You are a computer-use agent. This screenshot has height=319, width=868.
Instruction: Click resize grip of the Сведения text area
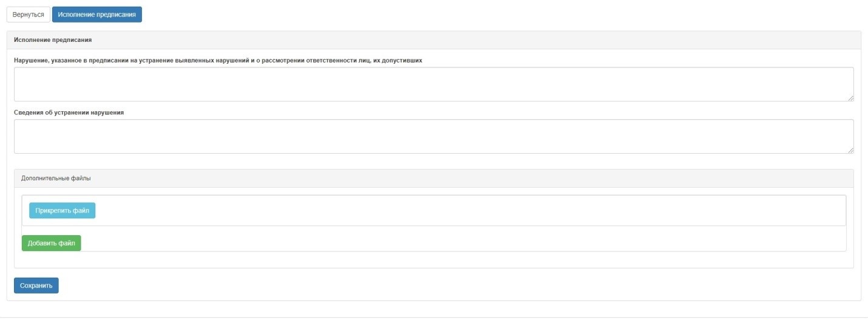[x=850, y=150]
